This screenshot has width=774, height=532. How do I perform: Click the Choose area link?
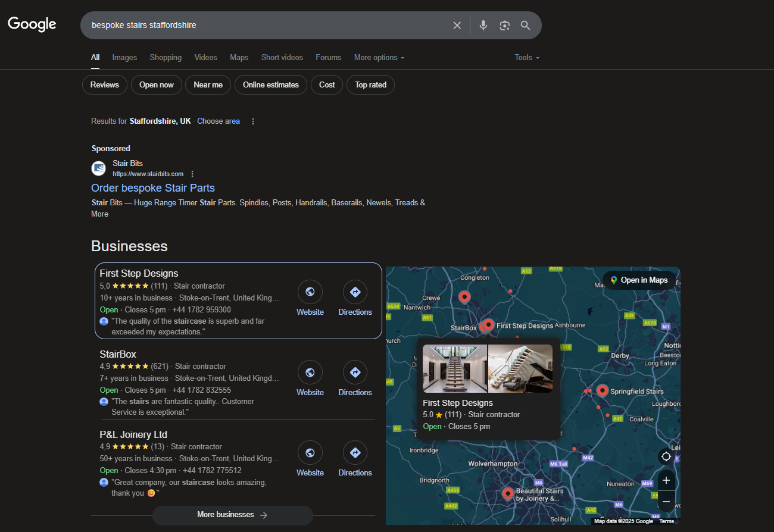tap(219, 121)
